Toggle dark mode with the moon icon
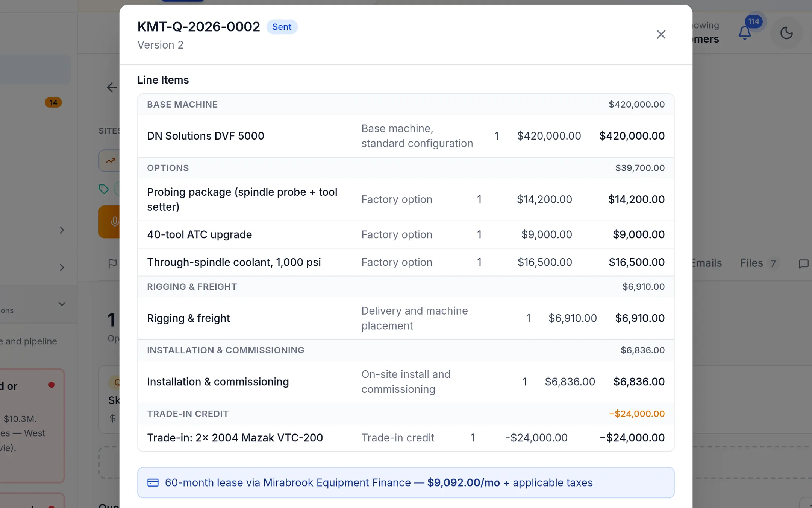This screenshot has width=812, height=508. tap(786, 33)
